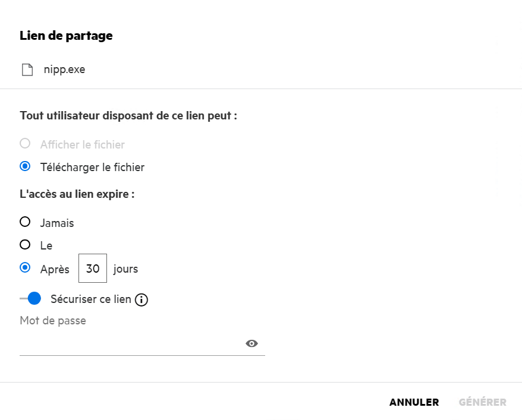Click the "L'accès au lien expire" heading
Image resolution: width=522 pixels, height=420 pixels.
(77, 194)
